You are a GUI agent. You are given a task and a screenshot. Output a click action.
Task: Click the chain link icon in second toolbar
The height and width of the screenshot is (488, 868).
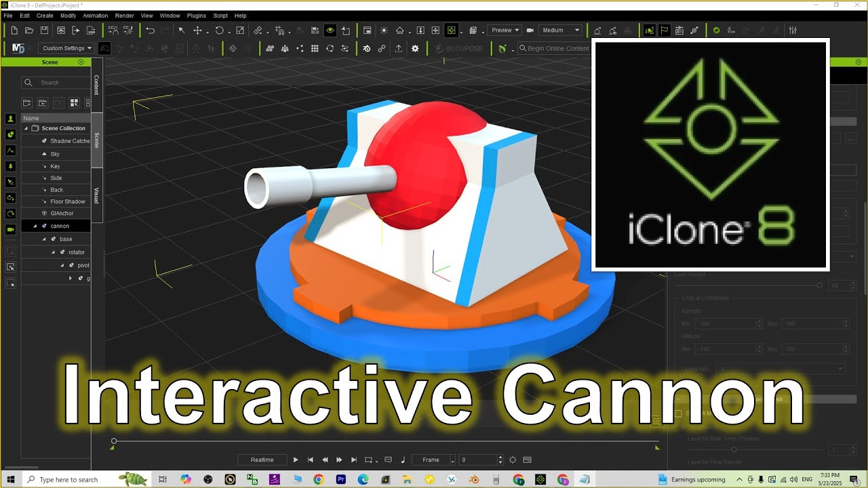tap(382, 48)
